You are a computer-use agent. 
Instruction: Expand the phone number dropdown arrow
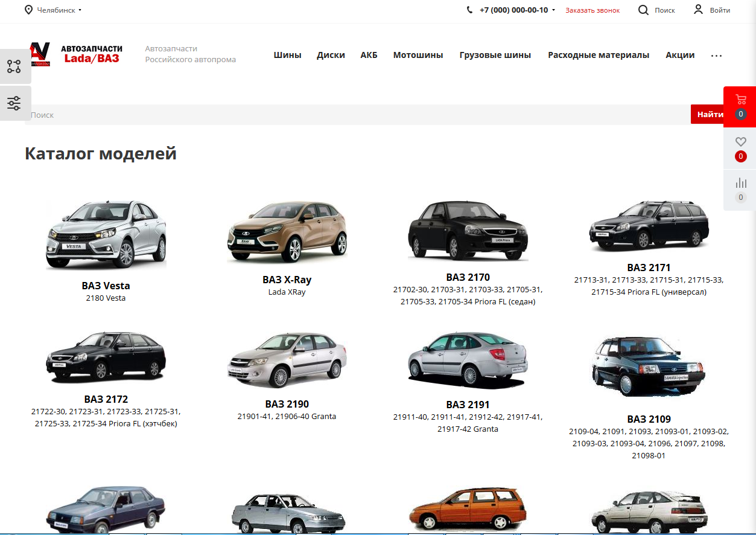point(553,10)
